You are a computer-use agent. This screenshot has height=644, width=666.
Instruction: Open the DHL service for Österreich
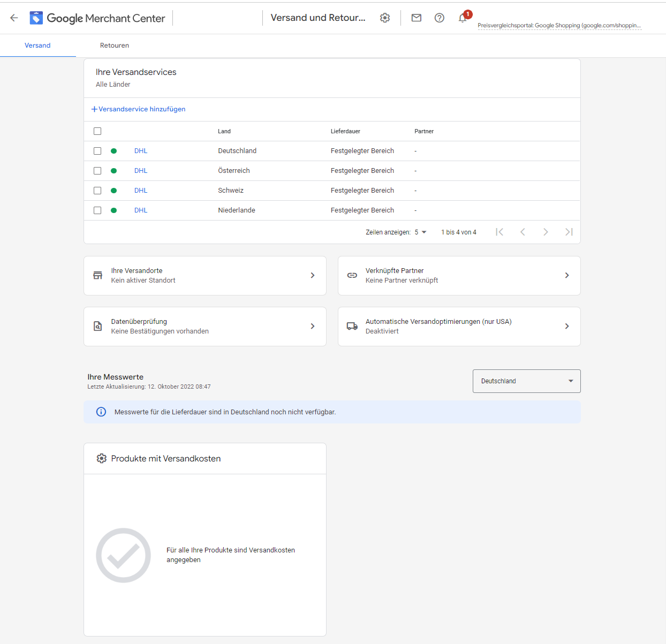tap(141, 171)
